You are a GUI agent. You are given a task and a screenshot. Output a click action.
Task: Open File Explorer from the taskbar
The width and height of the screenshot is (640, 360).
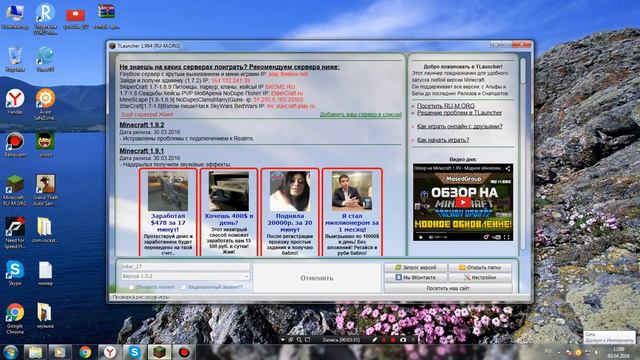[x=36, y=352]
